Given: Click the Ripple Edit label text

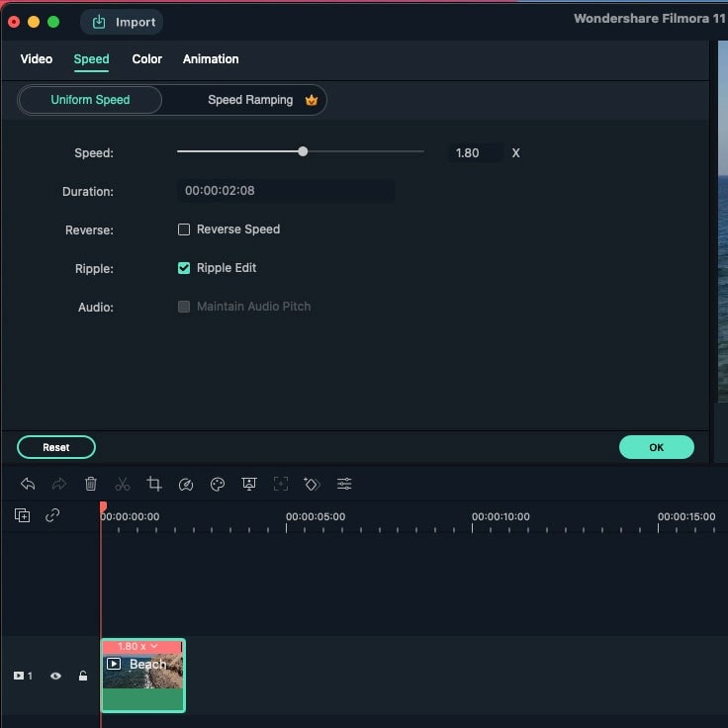Looking at the screenshot, I should [227, 268].
